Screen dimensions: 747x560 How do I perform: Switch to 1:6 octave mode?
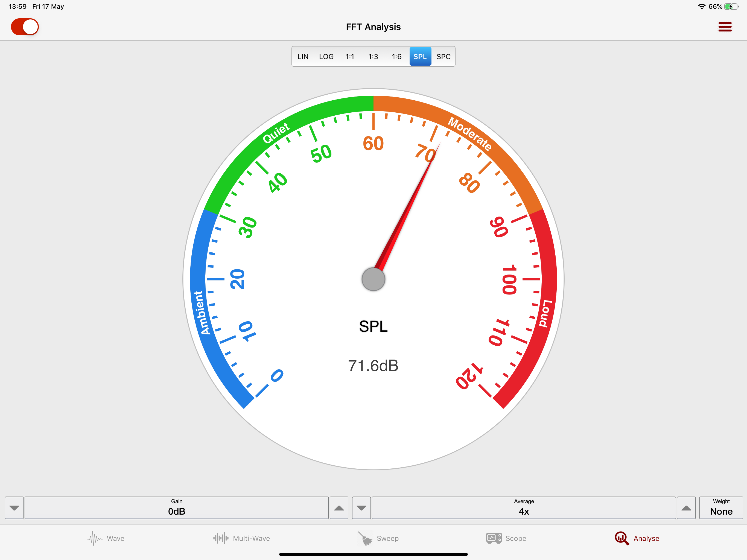pos(396,56)
